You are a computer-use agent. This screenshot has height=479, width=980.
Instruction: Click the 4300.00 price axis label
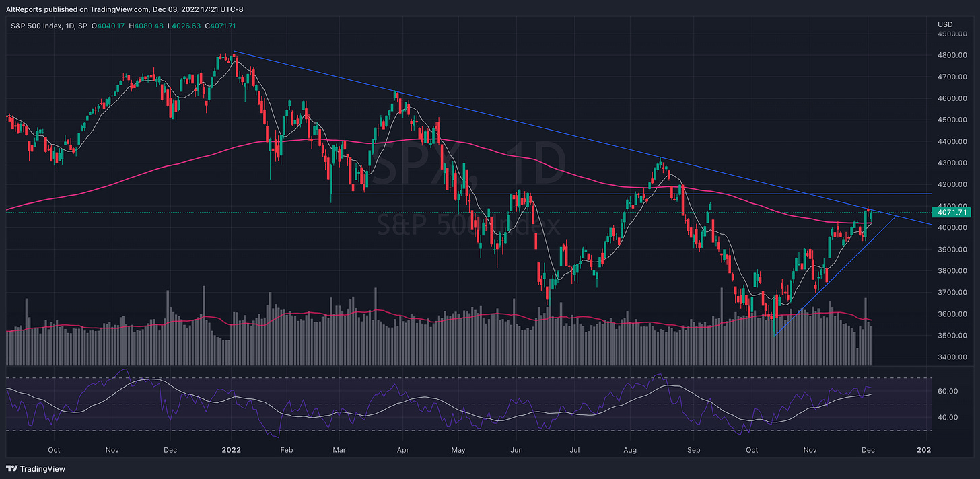pos(952,163)
